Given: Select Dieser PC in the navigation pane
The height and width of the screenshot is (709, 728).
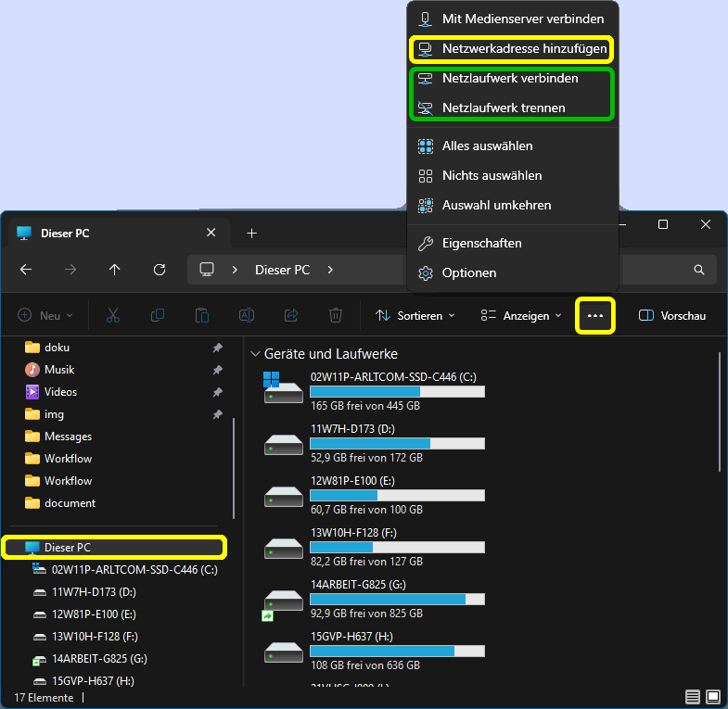Looking at the screenshot, I should point(68,548).
